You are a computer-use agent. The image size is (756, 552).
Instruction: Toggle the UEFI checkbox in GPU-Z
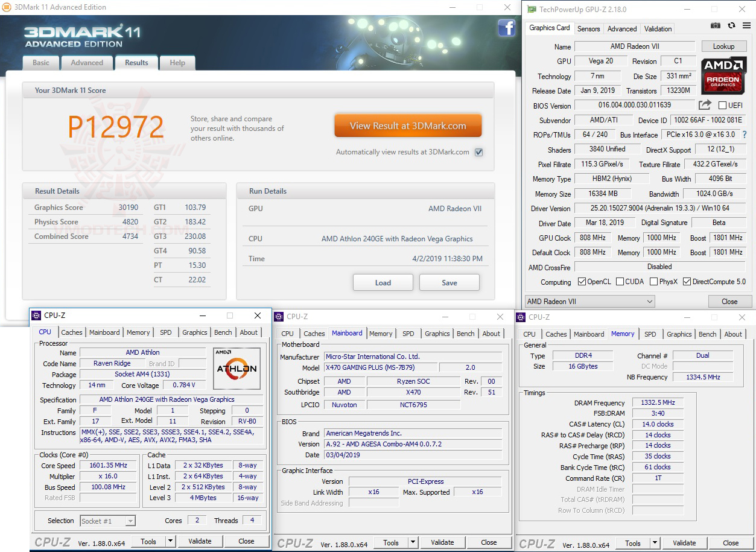click(723, 106)
